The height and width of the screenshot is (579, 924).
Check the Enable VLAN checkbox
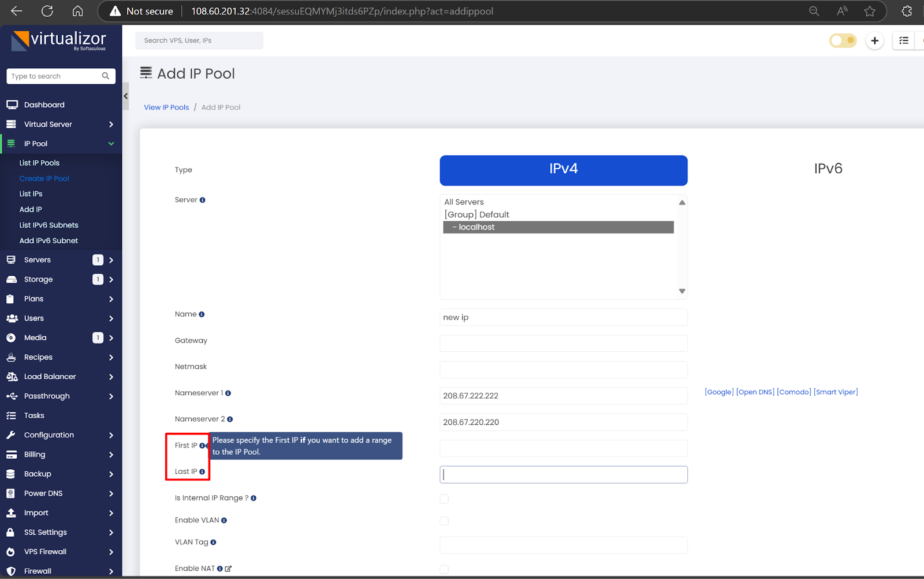coord(444,521)
